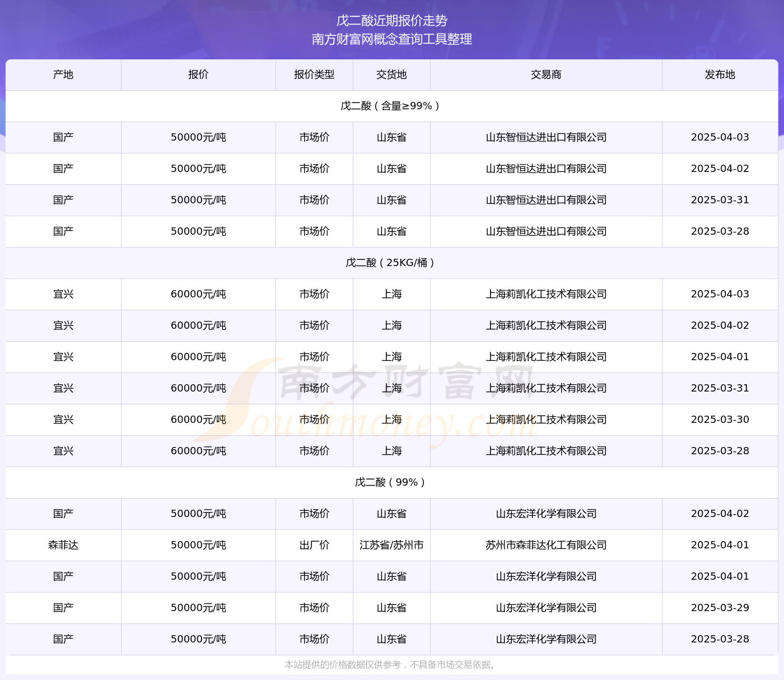The width and height of the screenshot is (784, 680).
Task: Click 山东智恒达进出口有限公司 in the 2025-04-03 row
Action: [x=546, y=137]
